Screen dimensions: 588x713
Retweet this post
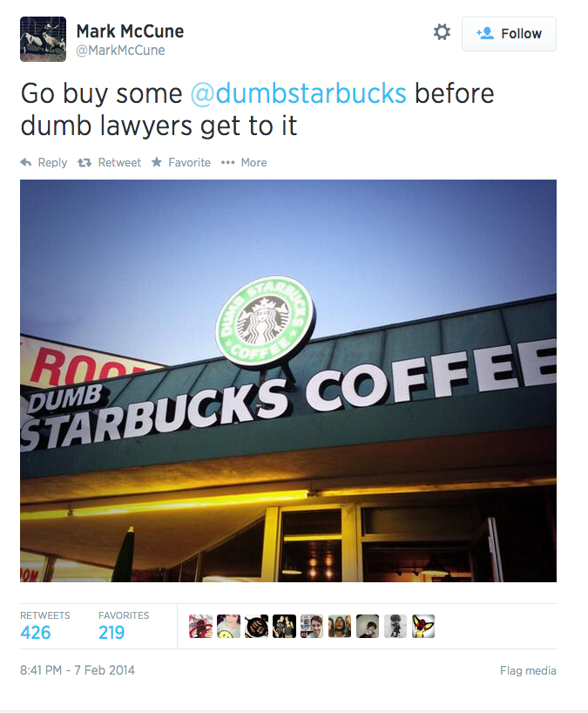tap(109, 162)
